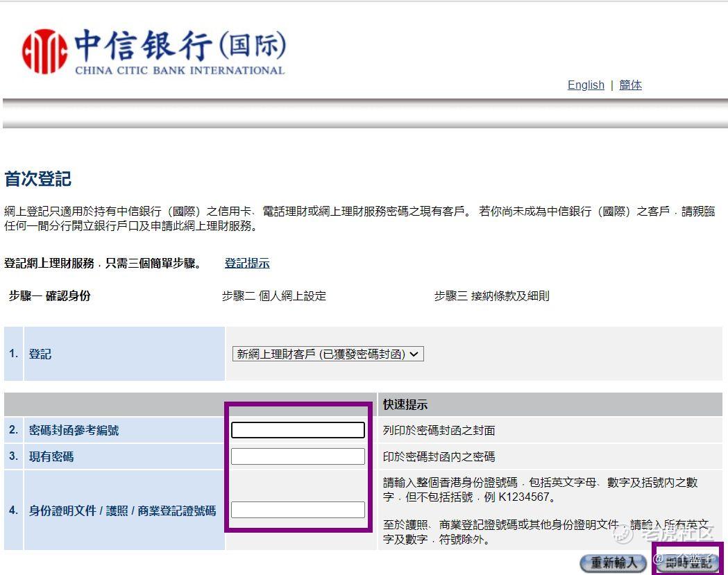Click the 現有密碼 input field
The image size is (728, 575).
tap(298, 456)
